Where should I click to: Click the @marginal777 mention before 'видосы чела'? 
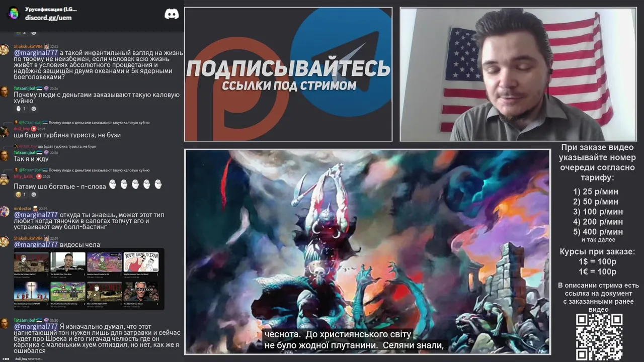(x=36, y=244)
